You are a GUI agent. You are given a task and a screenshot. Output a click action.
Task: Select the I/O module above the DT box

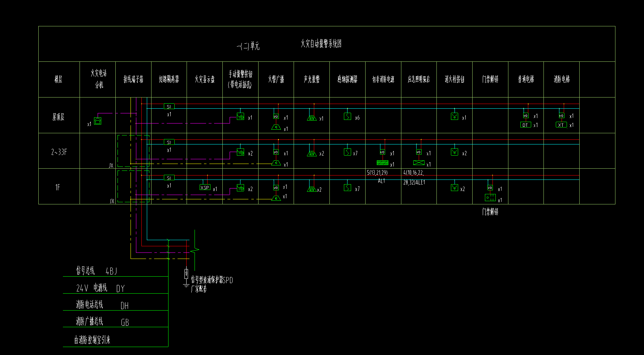pos(526,116)
